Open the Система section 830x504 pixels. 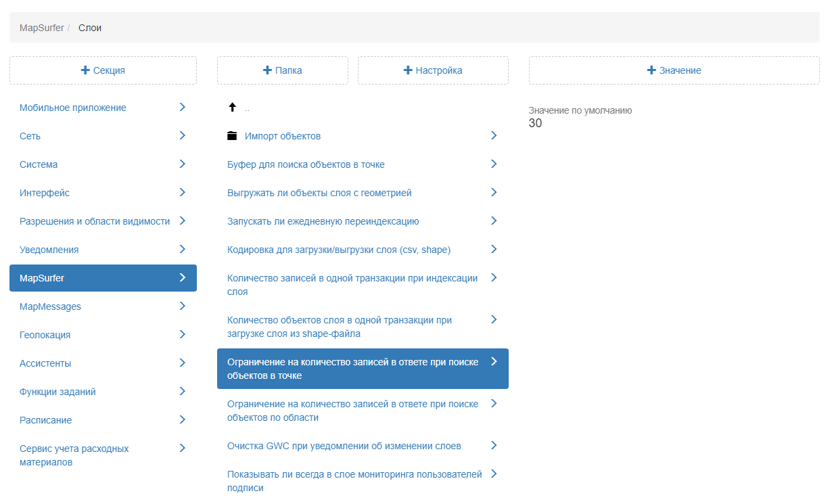(103, 164)
